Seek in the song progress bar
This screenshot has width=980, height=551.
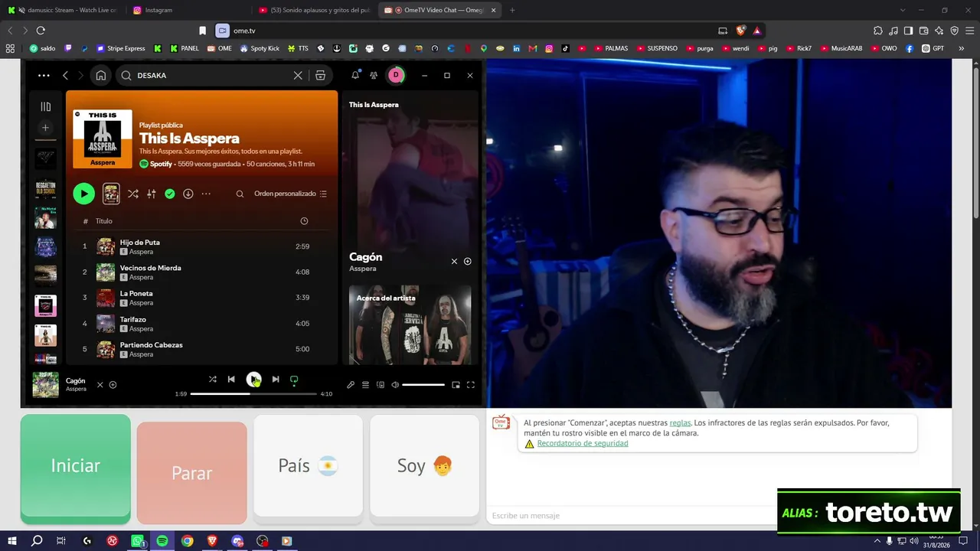(x=253, y=393)
